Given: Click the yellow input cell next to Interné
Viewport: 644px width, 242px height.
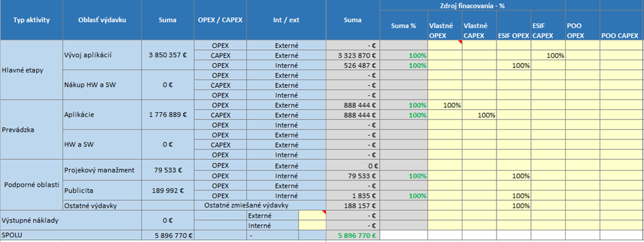Looking at the screenshot, I should click(312, 225).
